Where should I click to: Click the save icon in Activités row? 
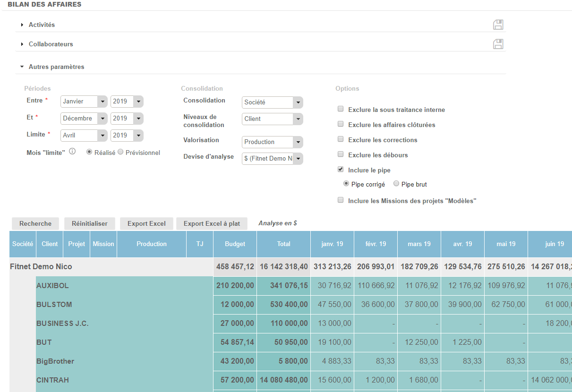coord(498,25)
